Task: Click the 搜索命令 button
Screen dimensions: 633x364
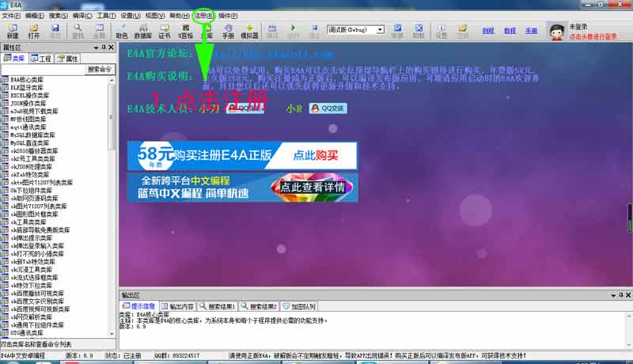Action: point(100,70)
